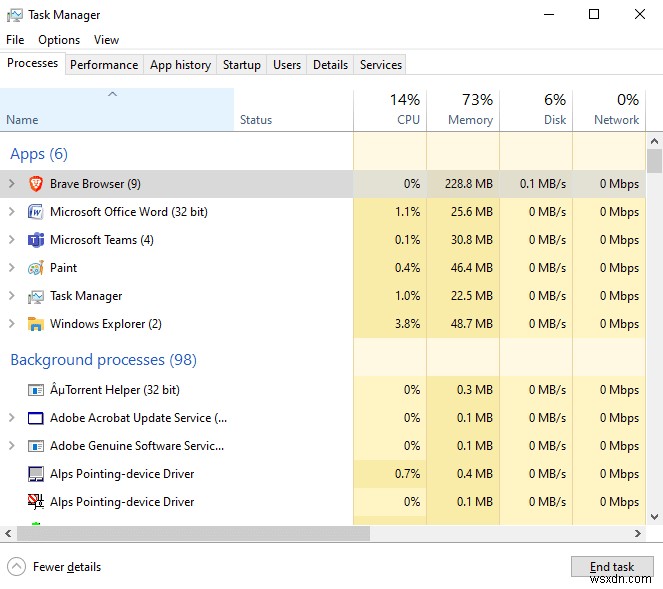Expand the Brave Browser process group
The width and height of the screenshot is (663, 589).
click(11, 184)
